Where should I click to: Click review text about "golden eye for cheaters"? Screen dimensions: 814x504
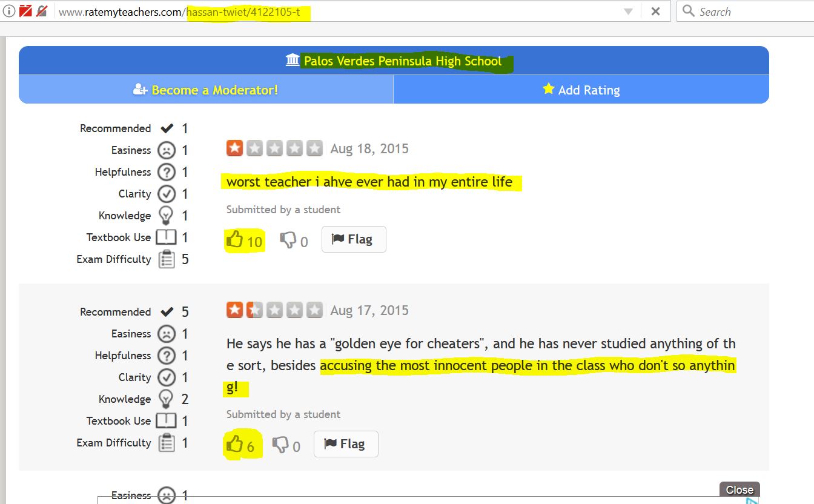[x=481, y=365]
